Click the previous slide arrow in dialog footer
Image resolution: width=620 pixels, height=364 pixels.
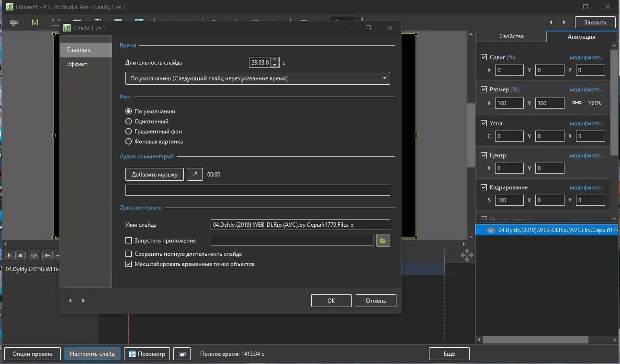pyautogui.click(x=70, y=300)
